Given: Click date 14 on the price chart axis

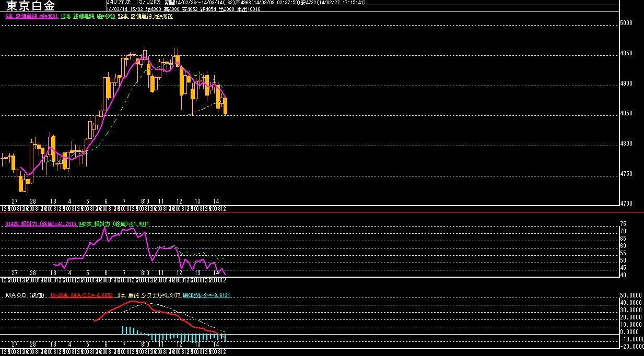Looking at the screenshot, I should coord(216,201).
